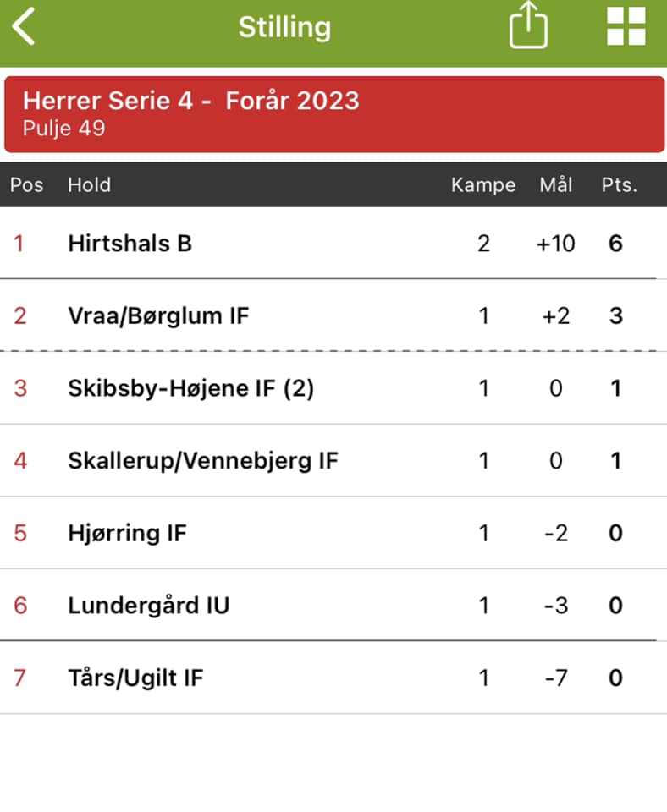Tap the Kampe column header

coord(483,184)
